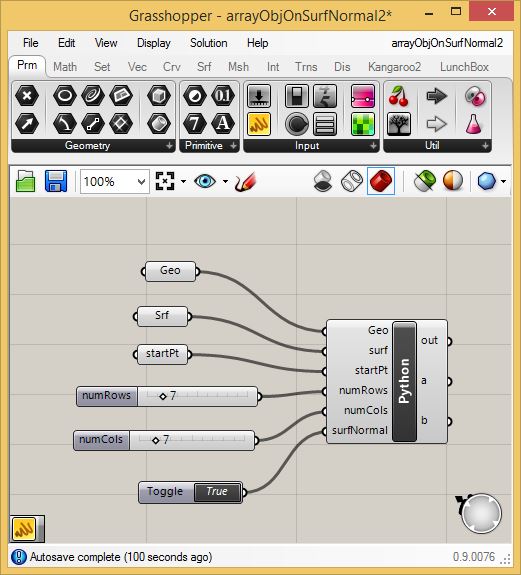Expand the Input panel

pos(373,146)
